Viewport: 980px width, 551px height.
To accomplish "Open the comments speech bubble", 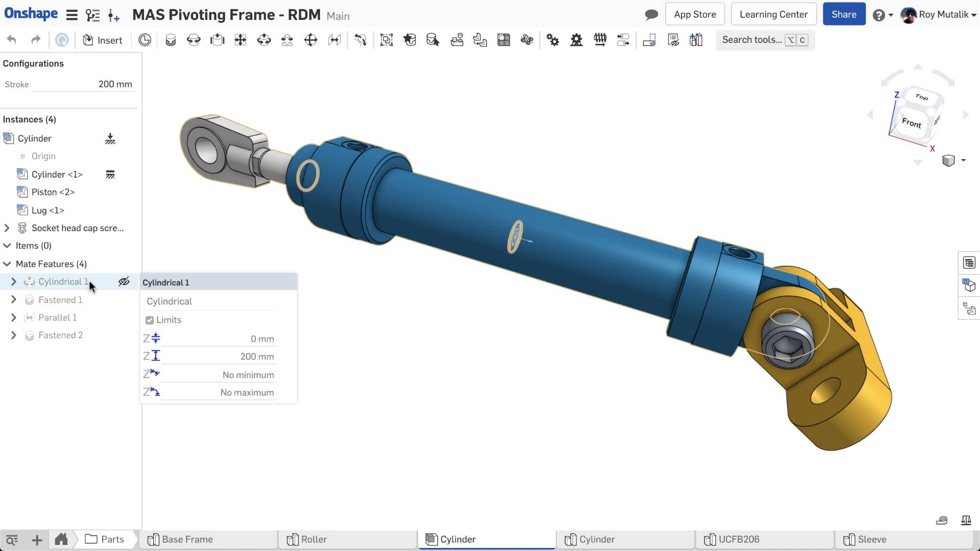I will (x=651, y=15).
